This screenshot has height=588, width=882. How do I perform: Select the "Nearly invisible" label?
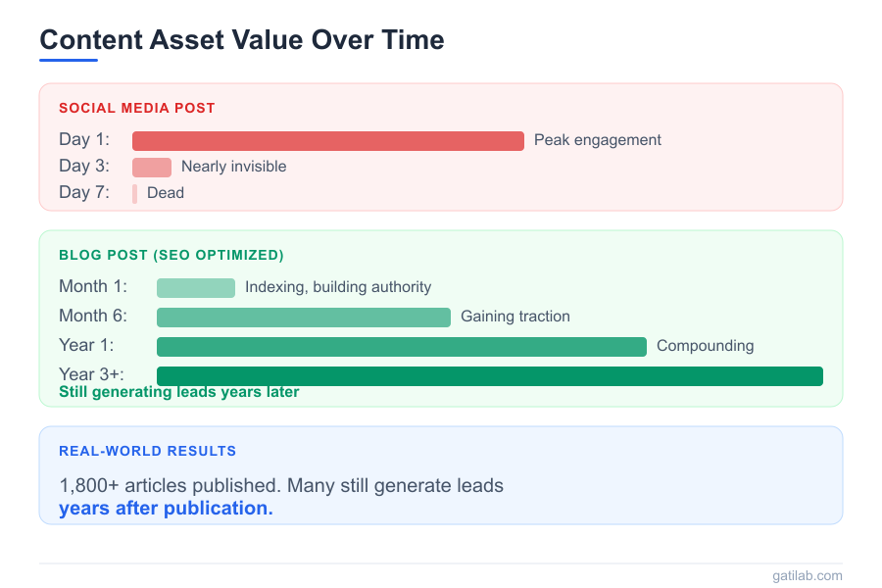234,167
